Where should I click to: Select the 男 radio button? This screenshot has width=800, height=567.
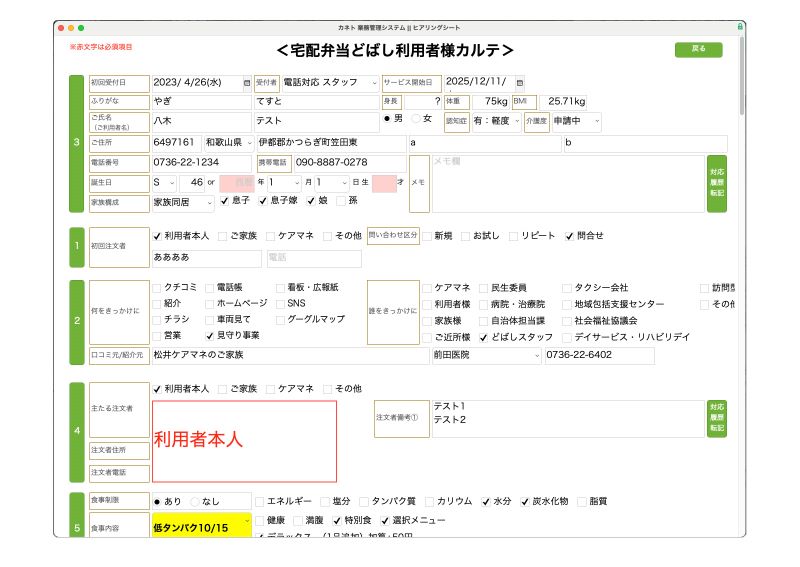[387, 118]
